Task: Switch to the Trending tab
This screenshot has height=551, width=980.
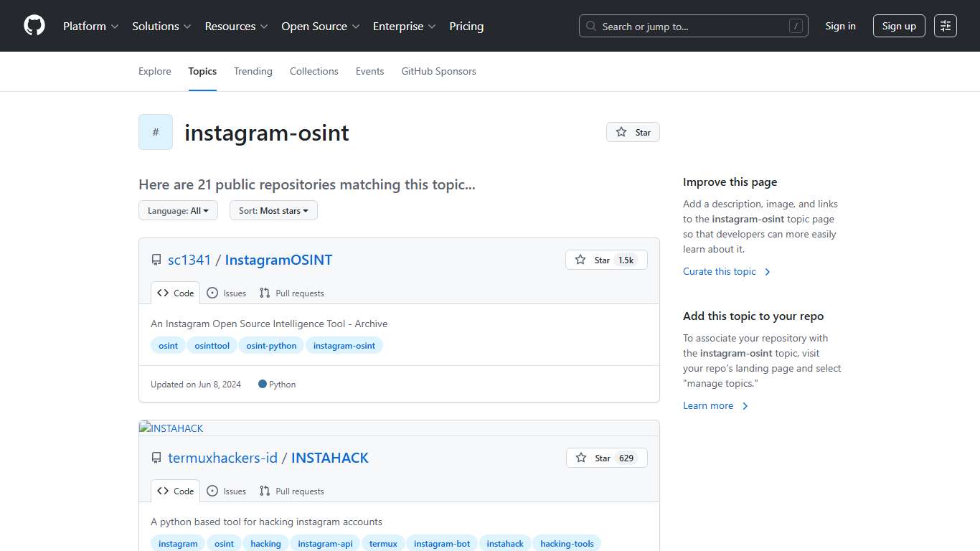Action: click(253, 71)
